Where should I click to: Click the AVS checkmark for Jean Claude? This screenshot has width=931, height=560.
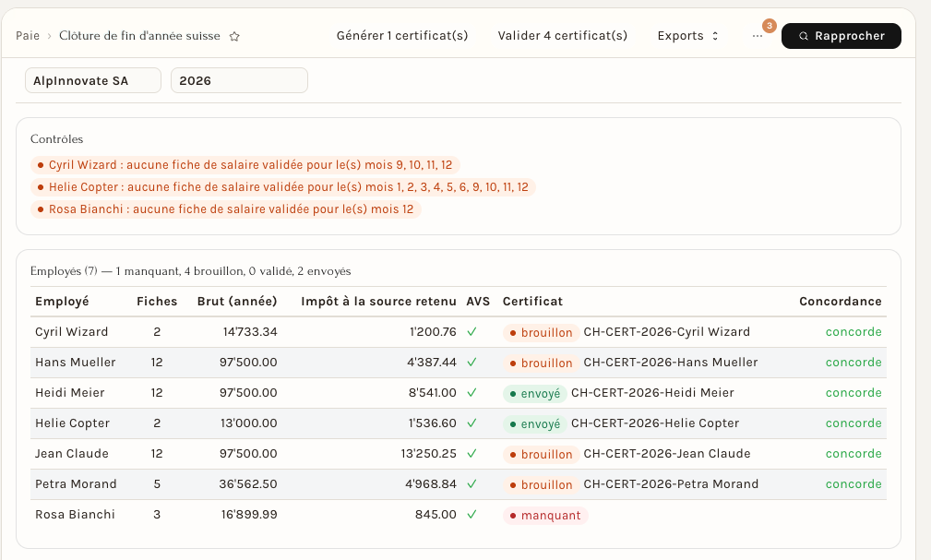(x=471, y=454)
